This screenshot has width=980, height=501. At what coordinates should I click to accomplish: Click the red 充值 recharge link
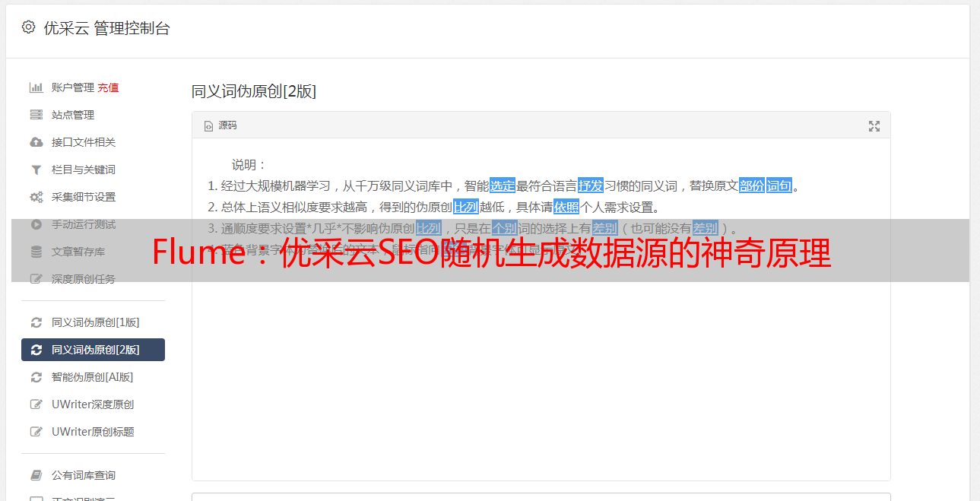click(x=108, y=87)
